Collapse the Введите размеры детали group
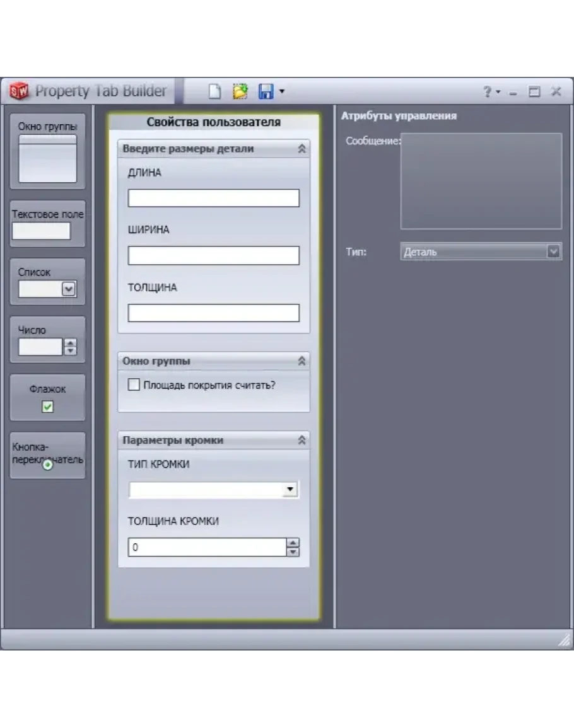 click(x=302, y=149)
